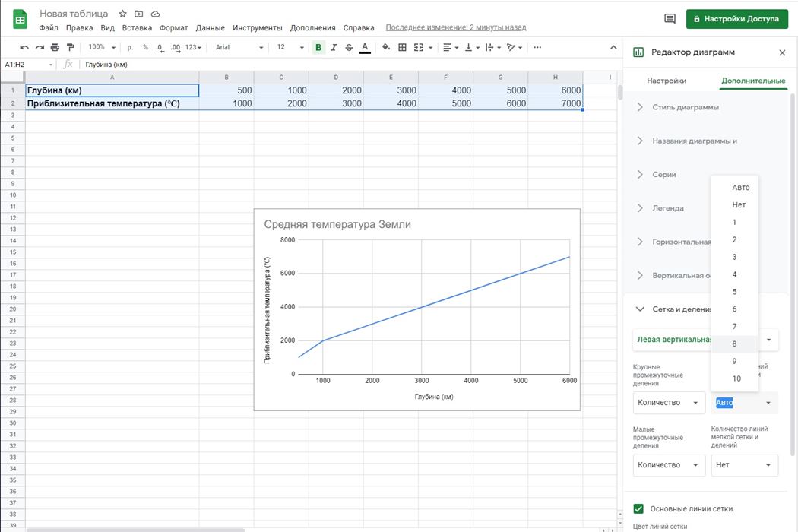Select Нет in the dropdown list
This screenshot has width=798, height=532.
(735, 204)
